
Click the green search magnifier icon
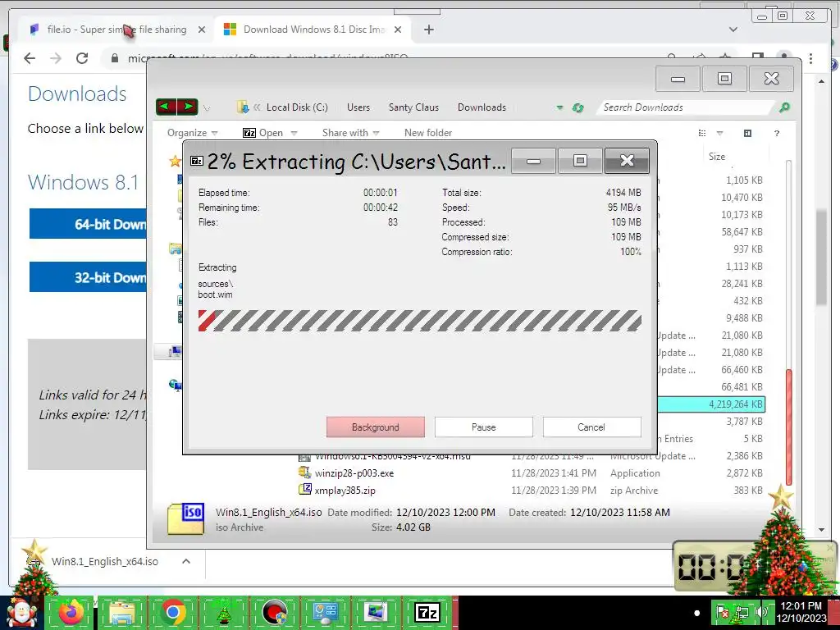point(783,107)
